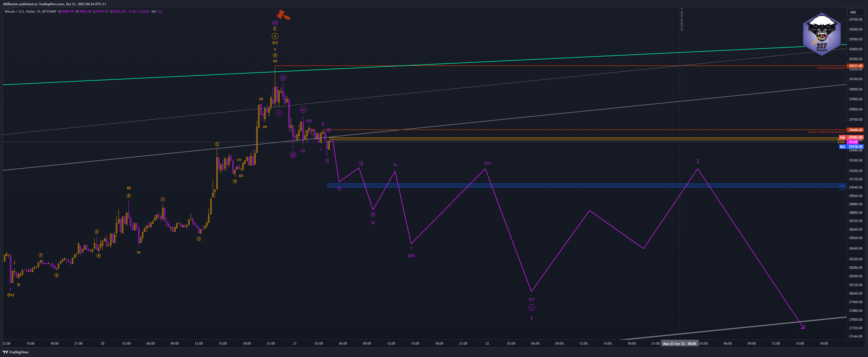Image resolution: width=868 pixels, height=357 pixels.
Task: Click the 28040.00 price axis label
Action: coord(856,294)
